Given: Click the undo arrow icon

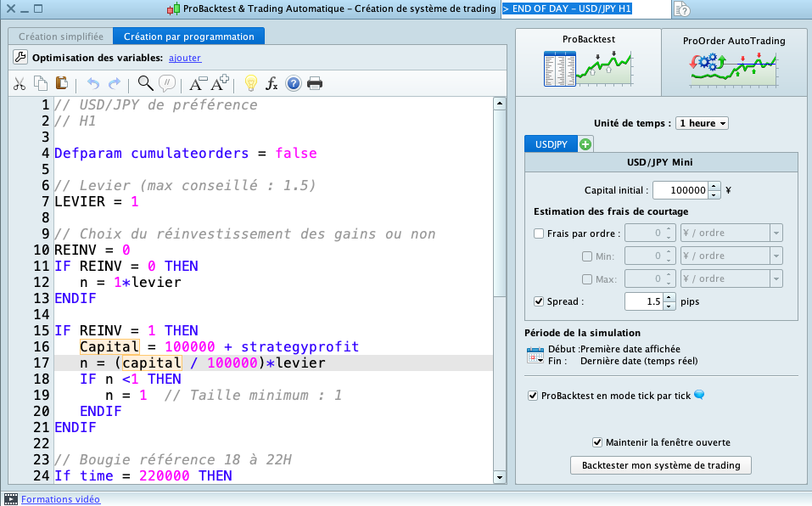Looking at the screenshot, I should tap(93, 83).
